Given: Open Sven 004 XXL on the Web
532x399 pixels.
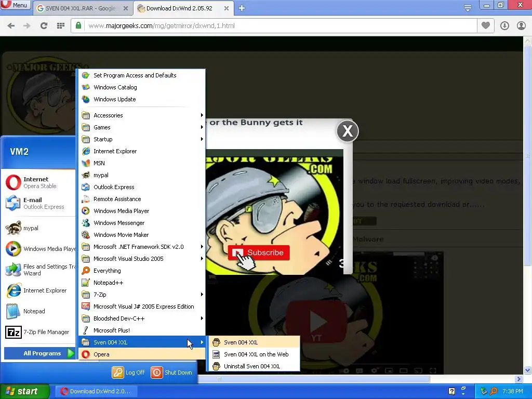Looking at the screenshot, I should [254, 354].
